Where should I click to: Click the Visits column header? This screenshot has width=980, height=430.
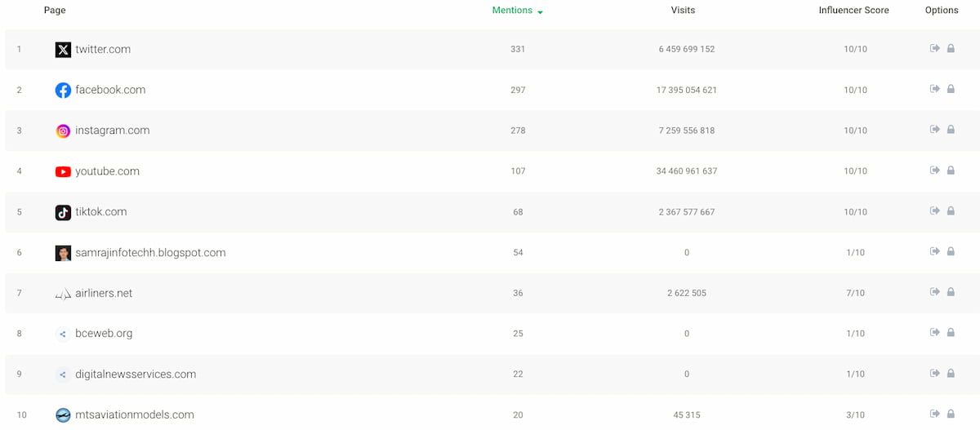(x=683, y=11)
